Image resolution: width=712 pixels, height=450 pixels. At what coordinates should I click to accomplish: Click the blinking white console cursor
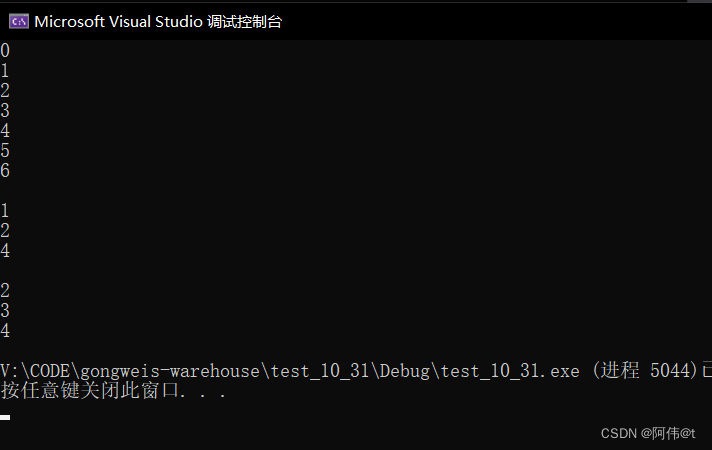(x=5, y=417)
